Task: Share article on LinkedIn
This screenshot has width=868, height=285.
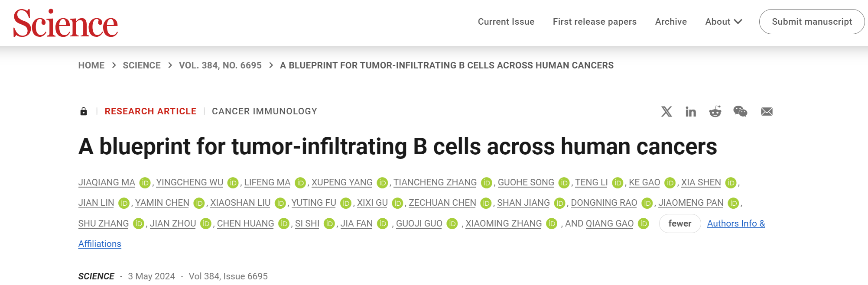Action: 691,112
